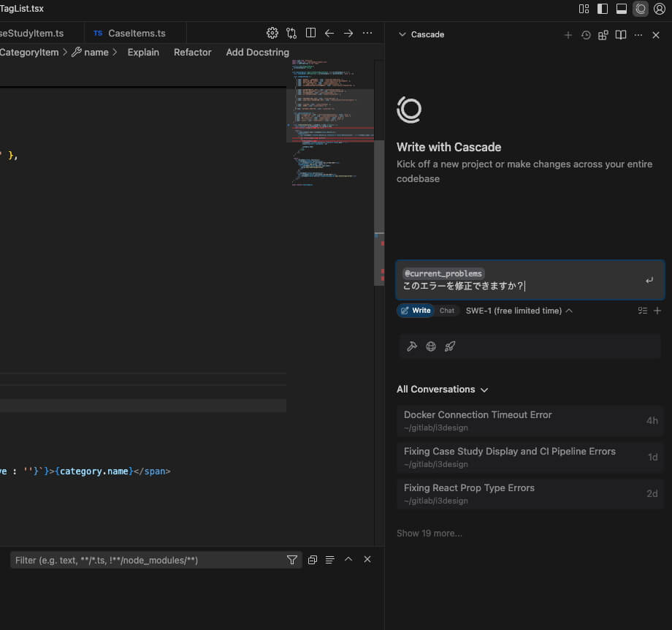Open Fixing React Prop Type Errors conversation
672x630 pixels.
(530, 493)
